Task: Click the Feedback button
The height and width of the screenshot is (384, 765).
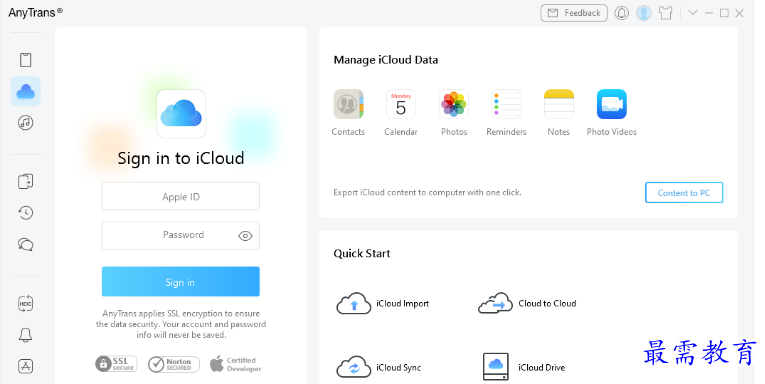Action: (574, 13)
